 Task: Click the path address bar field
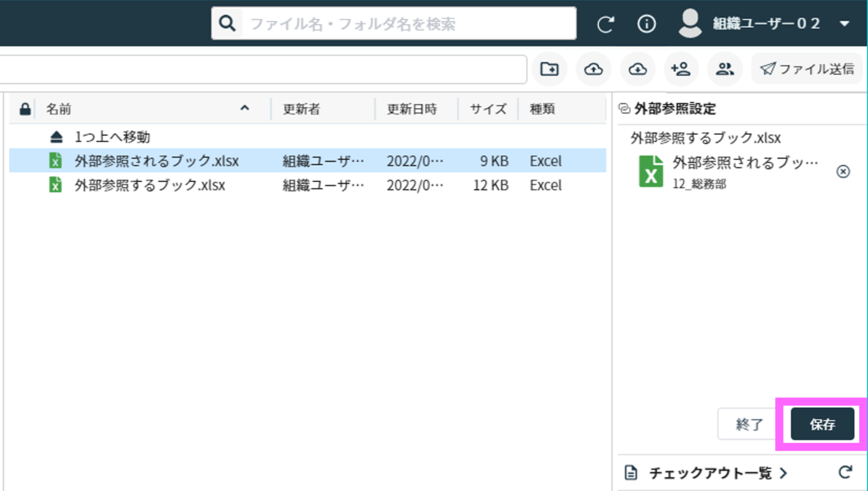click(x=263, y=69)
